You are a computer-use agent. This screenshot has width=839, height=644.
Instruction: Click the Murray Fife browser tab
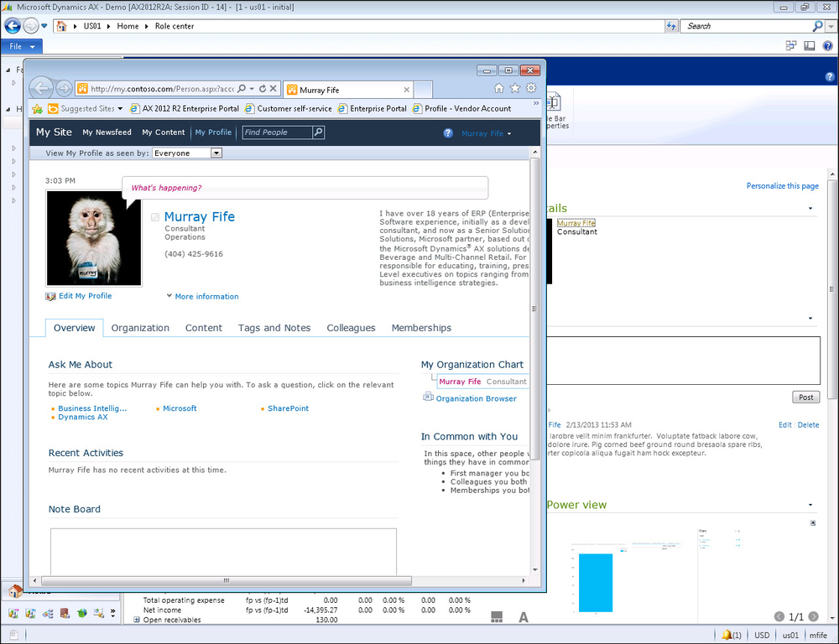click(x=348, y=90)
